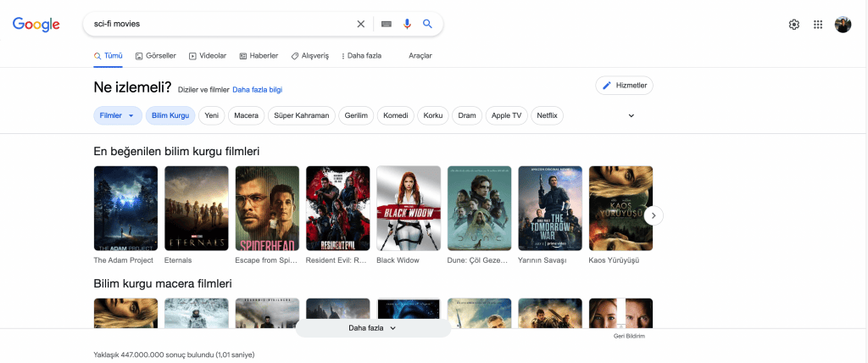
Task: Open Araçlar search tools
Action: pyautogui.click(x=420, y=56)
